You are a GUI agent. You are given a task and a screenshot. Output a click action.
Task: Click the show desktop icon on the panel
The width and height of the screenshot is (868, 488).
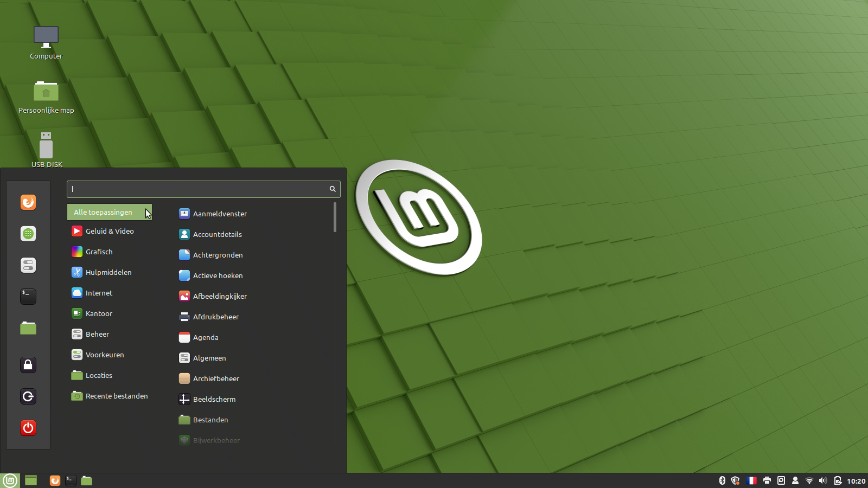click(x=31, y=480)
